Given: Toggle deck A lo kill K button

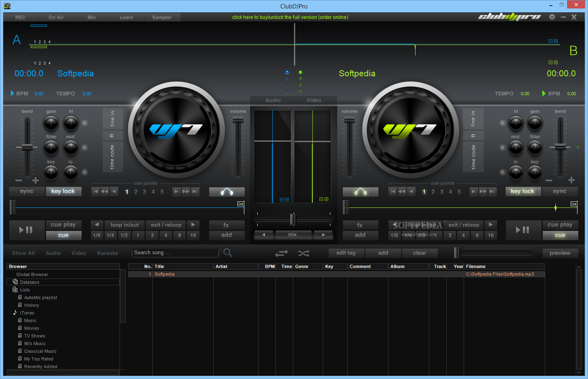Looking at the screenshot, I should tap(85, 172).
